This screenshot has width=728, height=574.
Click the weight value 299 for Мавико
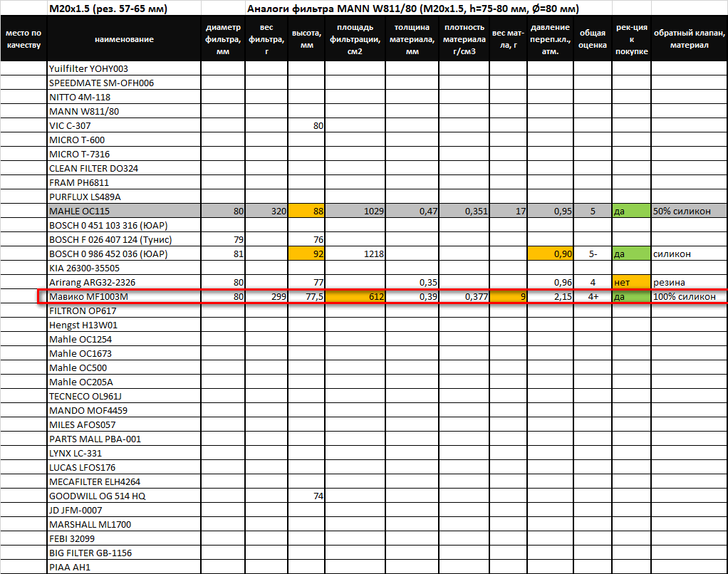266,296
